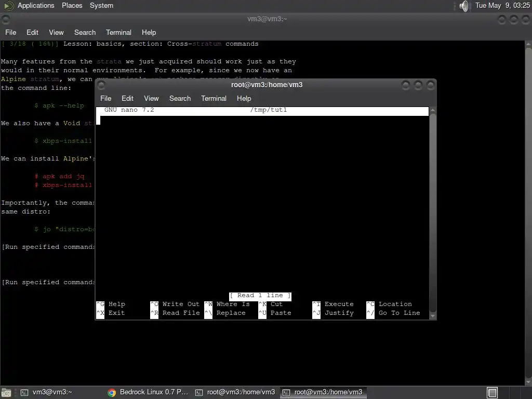Screen dimensions: 532x399
Task: Open File menu in root@vm3 nano terminal
Action: point(105,98)
